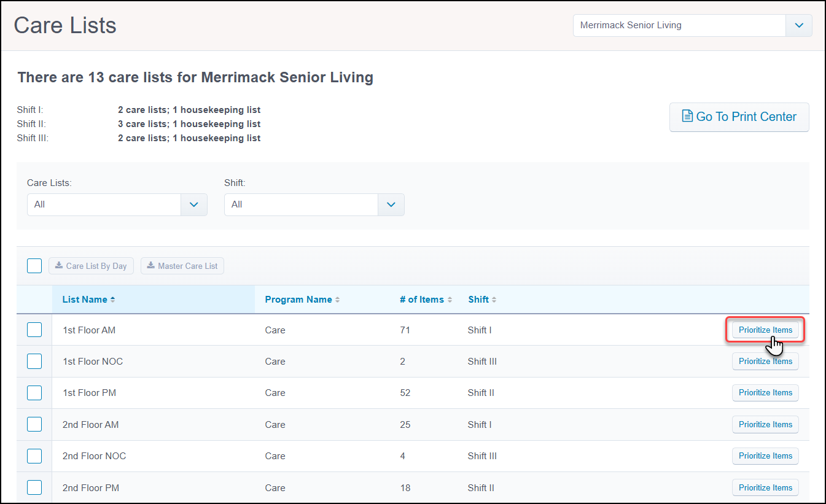Click Go To Print Center
Viewport: 826px width, 504px height.
click(739, 117)
